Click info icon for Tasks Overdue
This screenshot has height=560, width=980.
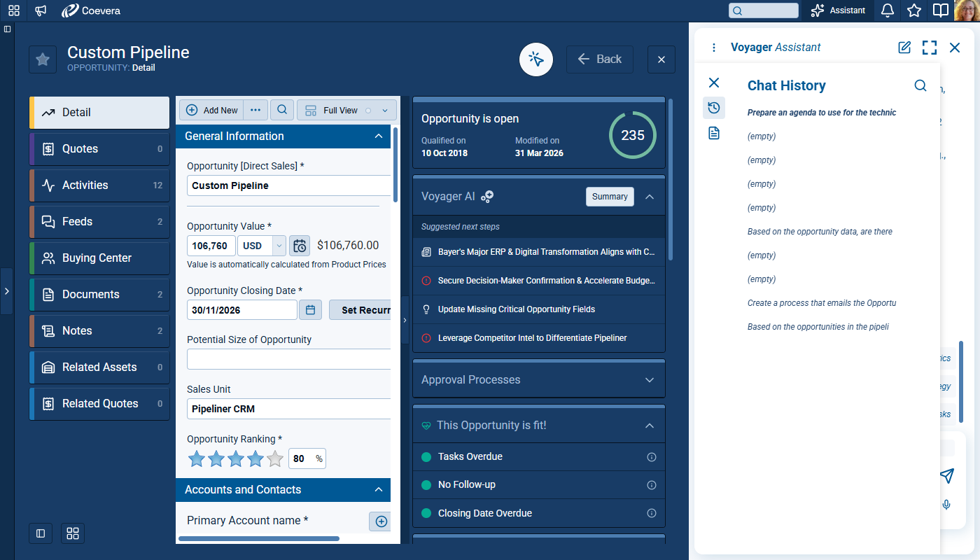[652, 457]
